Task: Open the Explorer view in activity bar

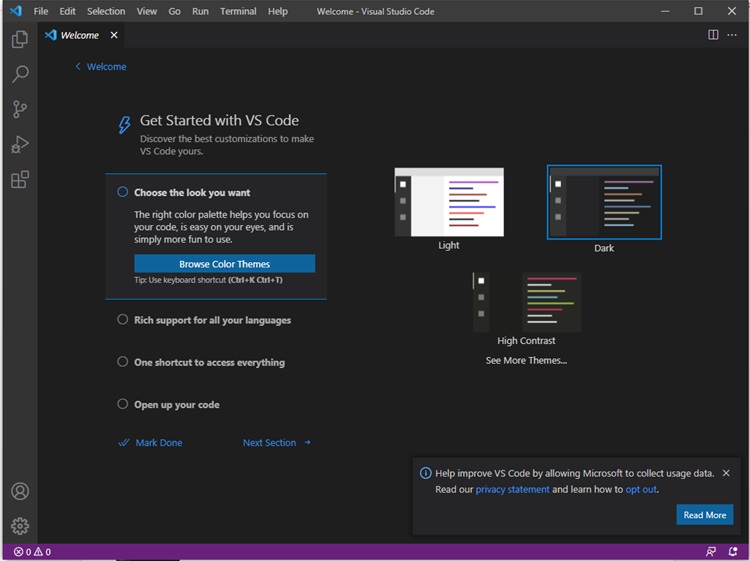Action: click(20, 39)
